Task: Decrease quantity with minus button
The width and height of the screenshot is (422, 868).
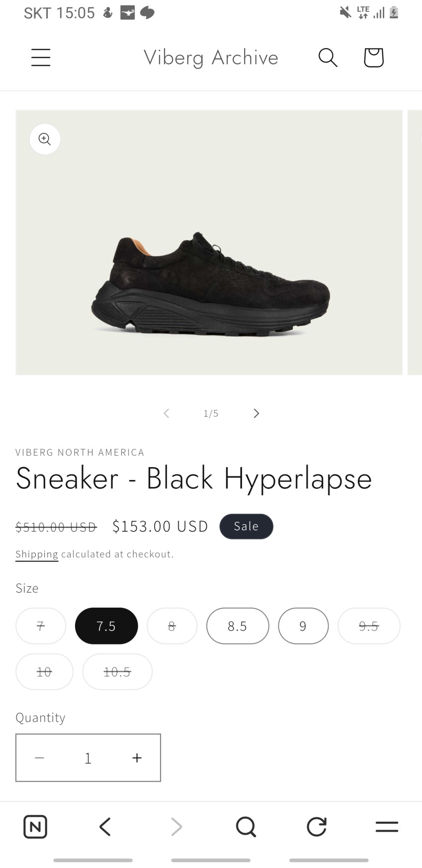Action: pos(40,758)
